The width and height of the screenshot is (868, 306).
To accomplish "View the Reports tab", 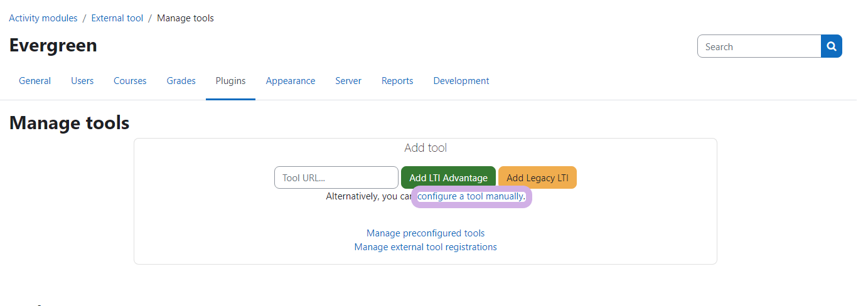I will tap(397, 81).
